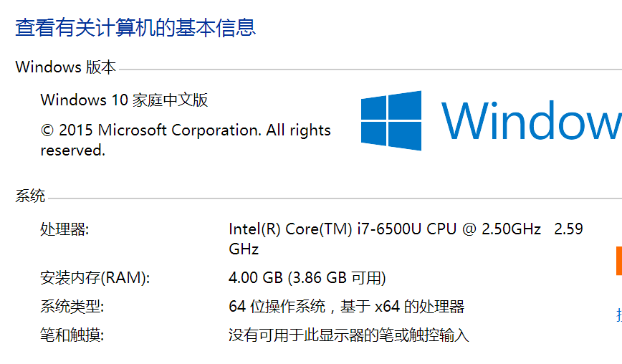
Task: Click the 处理器 label
Action: tap(64, 229)
